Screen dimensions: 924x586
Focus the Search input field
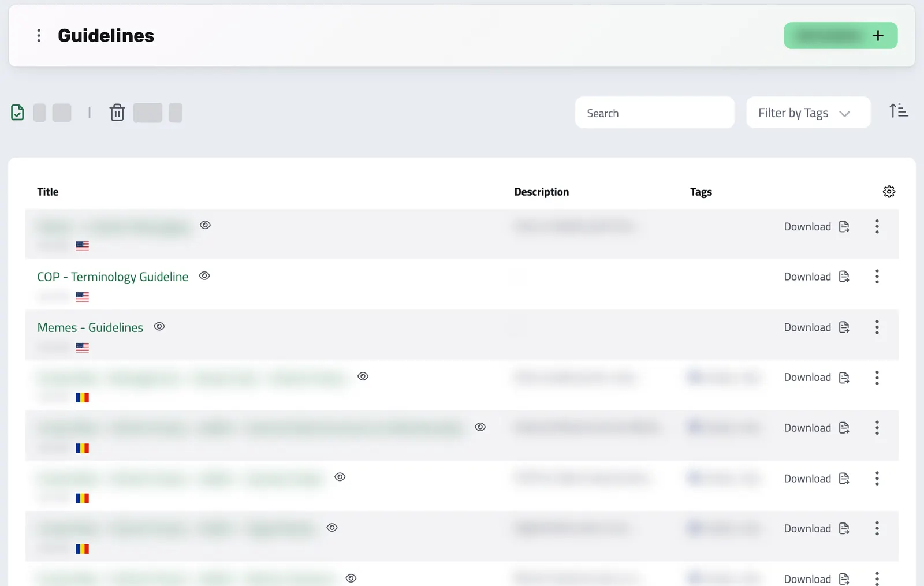(654, 113)
